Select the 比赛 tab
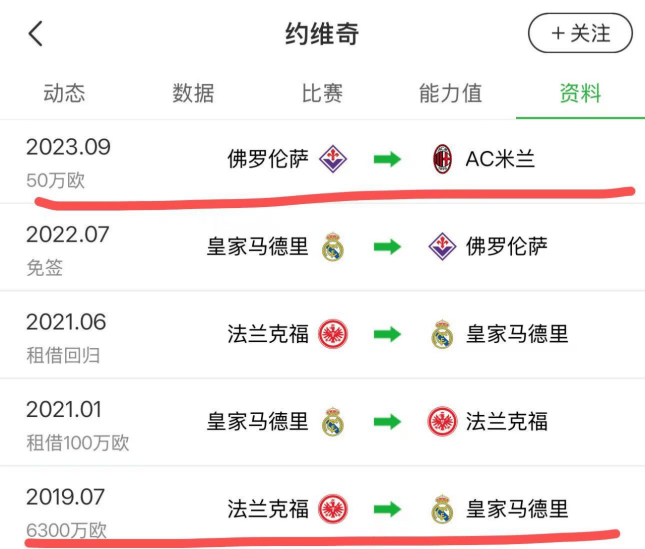The image size is (645, 549). 322,94
